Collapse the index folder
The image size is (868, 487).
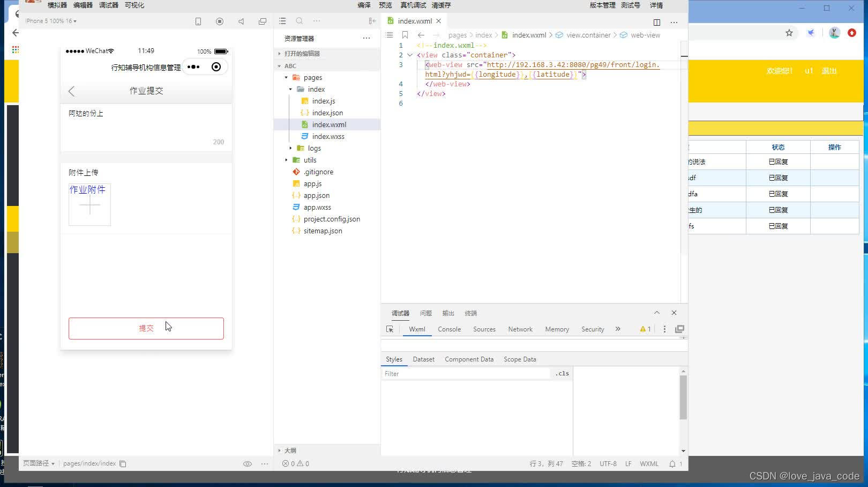point(290,90)
